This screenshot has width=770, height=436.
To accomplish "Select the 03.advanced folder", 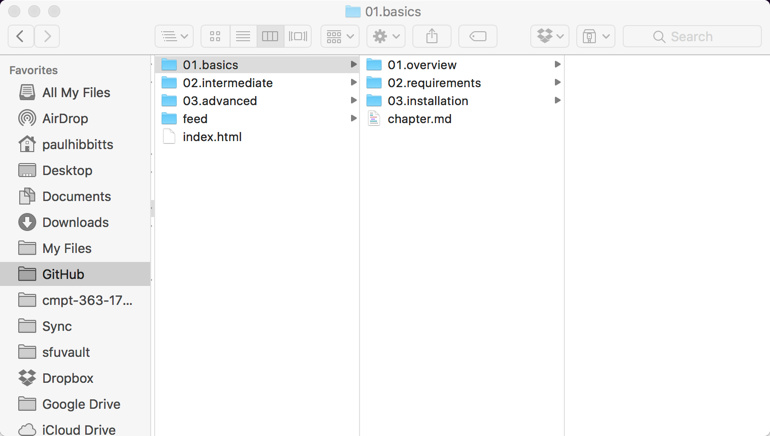I will click(x=257, y=101).
